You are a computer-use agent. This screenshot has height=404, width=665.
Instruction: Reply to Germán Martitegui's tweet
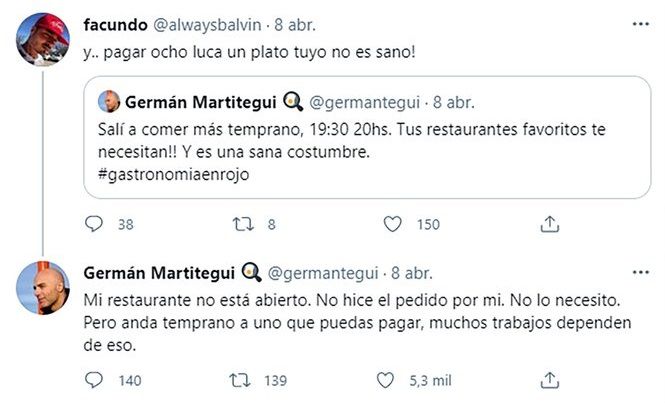(x=96, y=380)
